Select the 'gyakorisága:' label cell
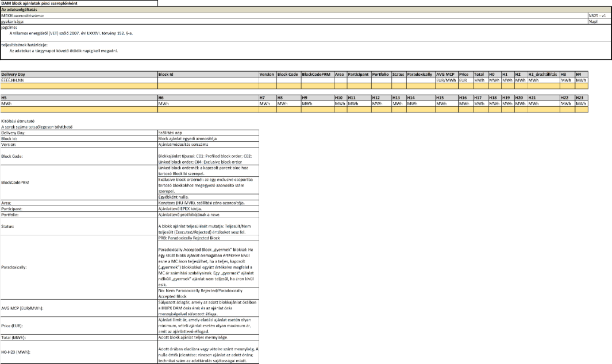 [294, 21]
